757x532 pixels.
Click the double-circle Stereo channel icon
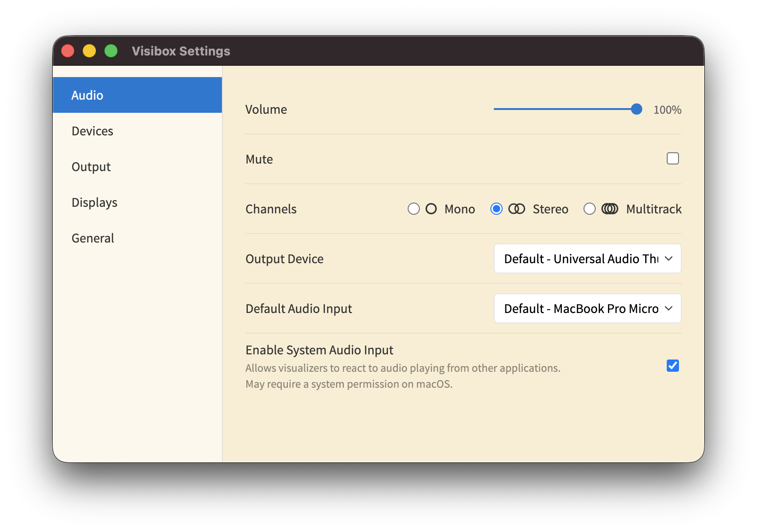coord(516,209)
